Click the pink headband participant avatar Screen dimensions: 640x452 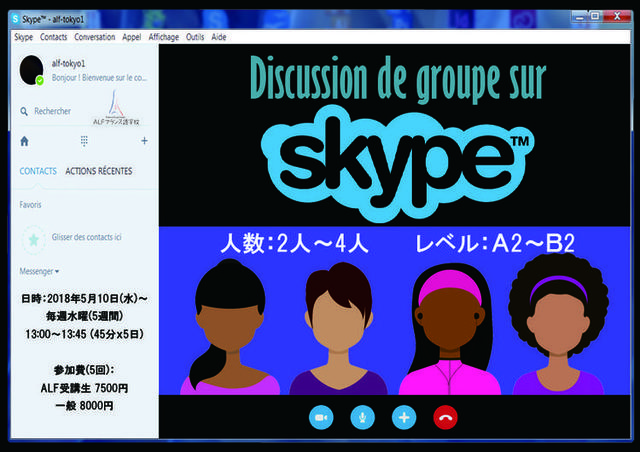point(450,329)
